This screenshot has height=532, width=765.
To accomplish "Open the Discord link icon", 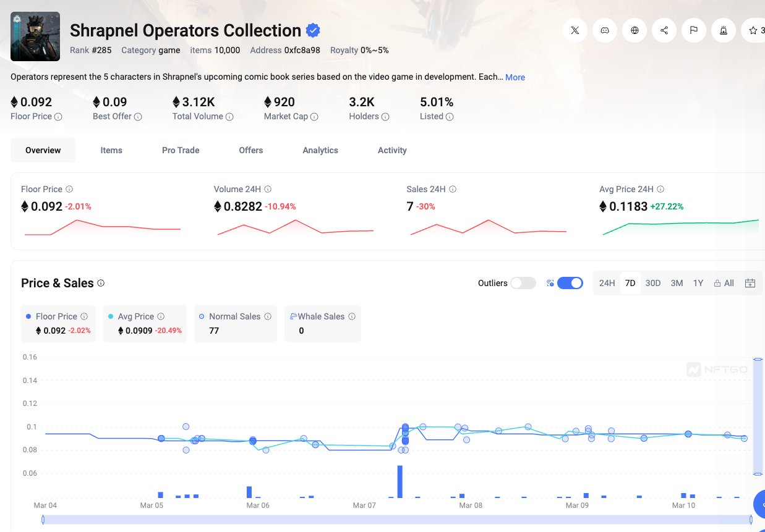I will point(605,30).
